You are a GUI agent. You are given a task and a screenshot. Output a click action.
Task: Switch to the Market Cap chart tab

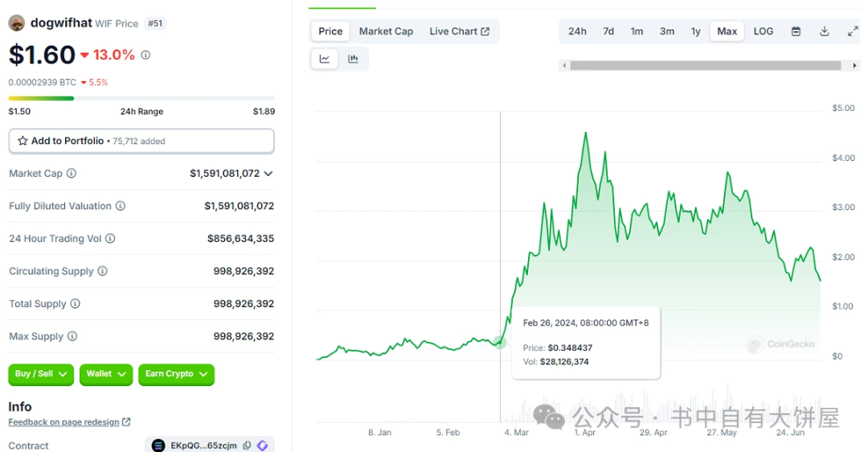386,31
